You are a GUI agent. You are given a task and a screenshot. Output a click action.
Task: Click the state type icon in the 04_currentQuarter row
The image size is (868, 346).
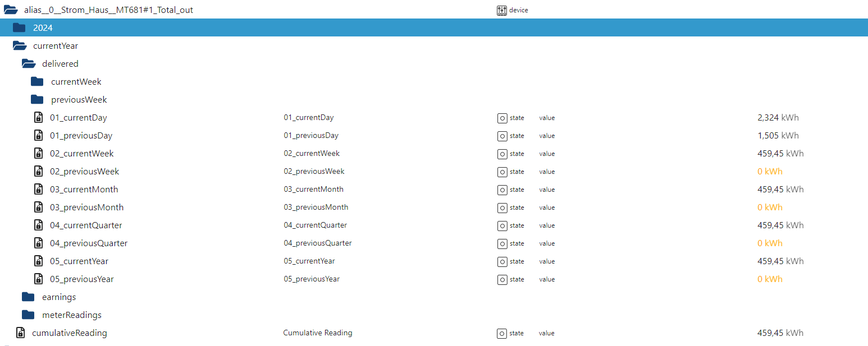click(502, 225)
